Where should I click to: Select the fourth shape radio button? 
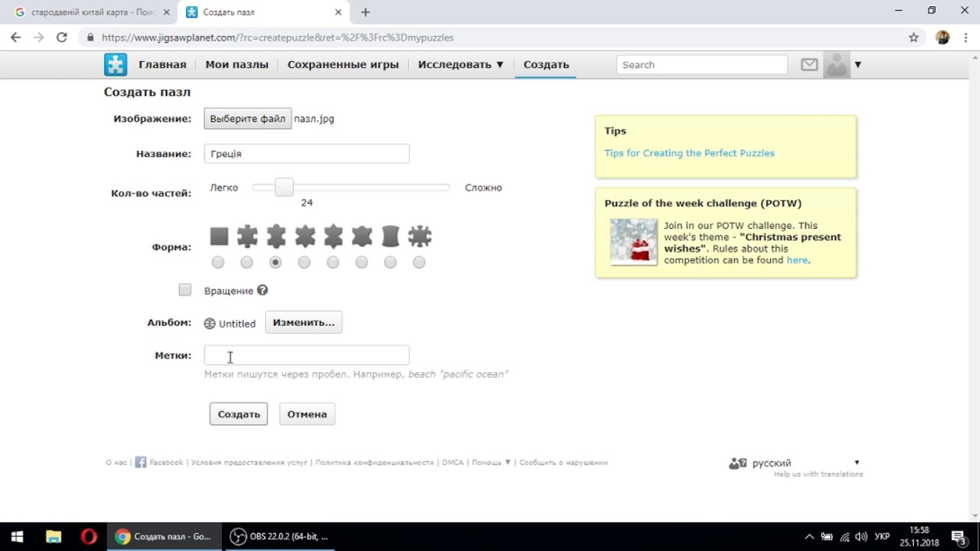coord(304,262)
